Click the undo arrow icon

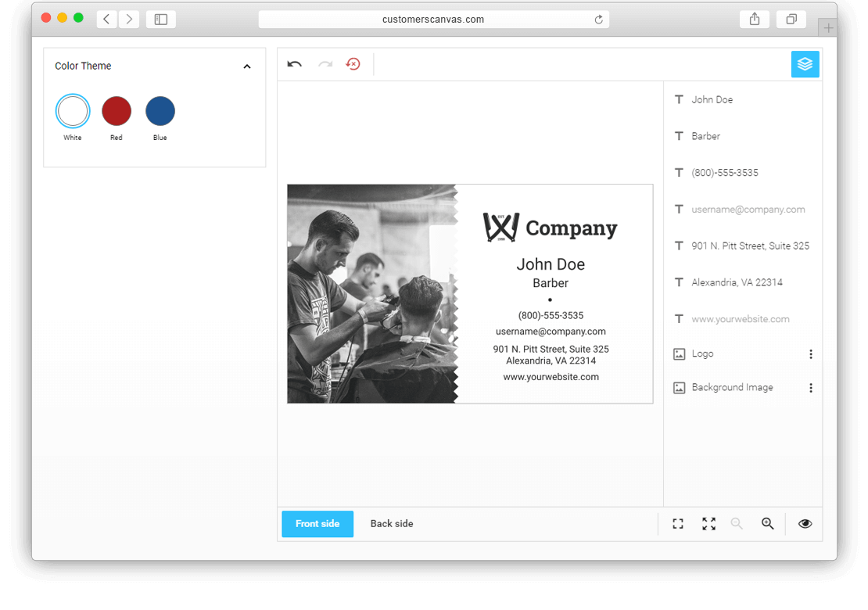(294, 64)
